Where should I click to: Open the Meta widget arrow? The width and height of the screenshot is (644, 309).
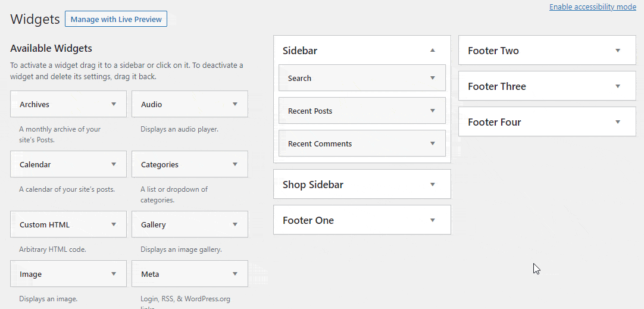tap(235, 274)
